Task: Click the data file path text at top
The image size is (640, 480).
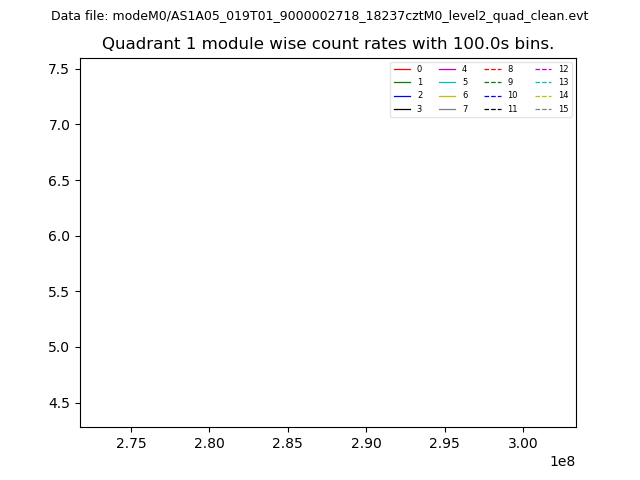Action: coord(320,16)
